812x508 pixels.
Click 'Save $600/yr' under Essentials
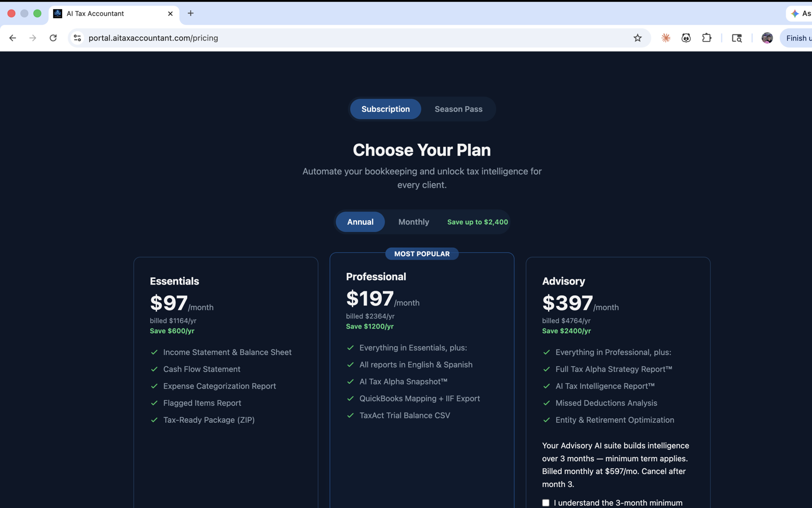pyautogui.click(x=172, y=331)
